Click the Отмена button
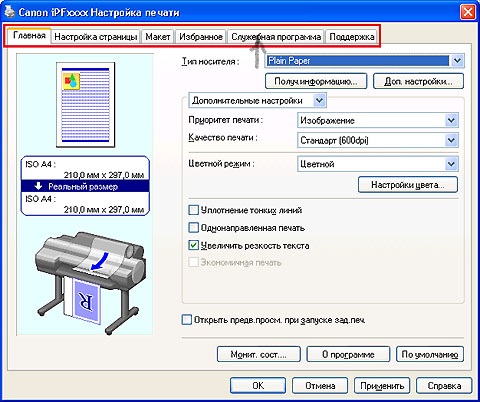 [x=320, y=386]
